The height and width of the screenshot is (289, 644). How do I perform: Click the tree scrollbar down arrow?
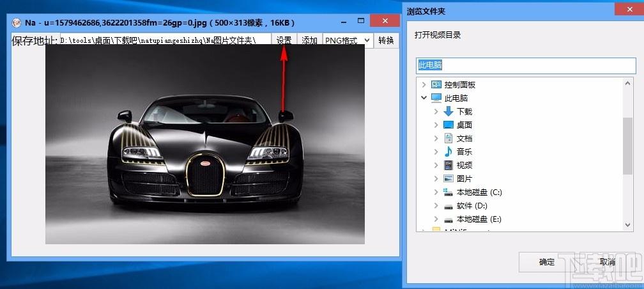click(627, 224)
